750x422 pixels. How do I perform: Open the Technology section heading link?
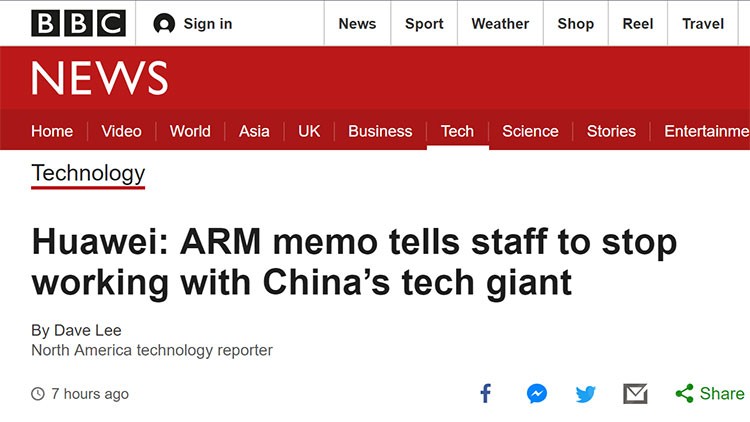coord(88,173)
